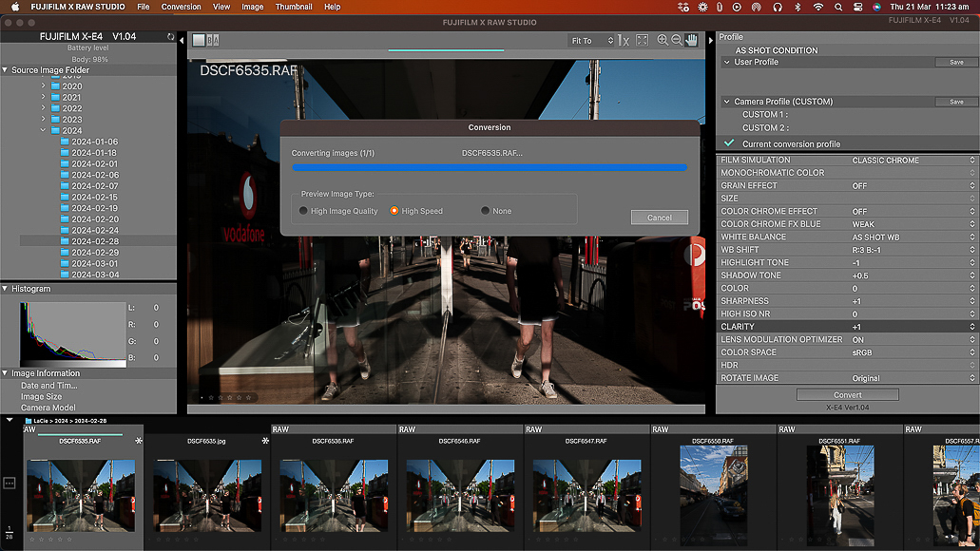Screen dimensions: 980x551
Task: Click the asterisk mark on DSCF6535.RAF thumbnail
Action: click(139, 441)
